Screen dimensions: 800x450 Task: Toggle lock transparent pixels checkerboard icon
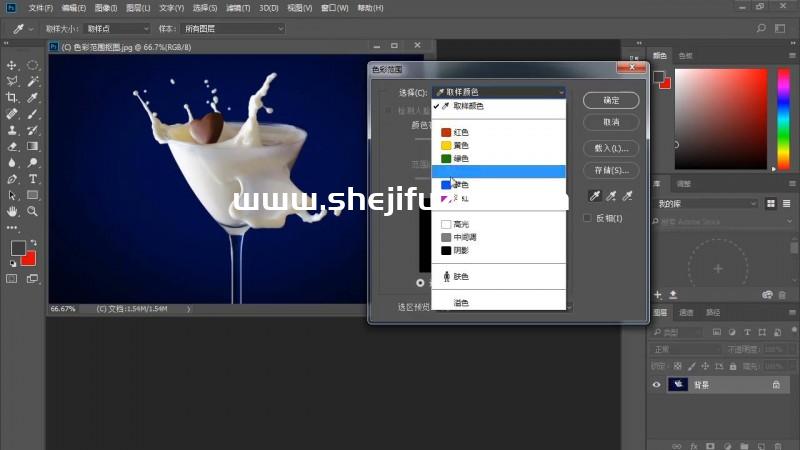[678, 366]
